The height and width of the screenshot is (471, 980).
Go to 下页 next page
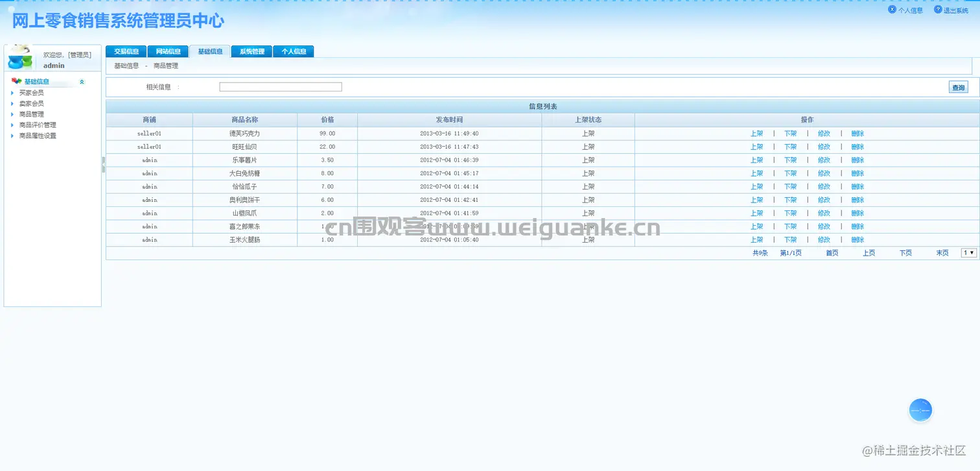[x=905, y=253]
